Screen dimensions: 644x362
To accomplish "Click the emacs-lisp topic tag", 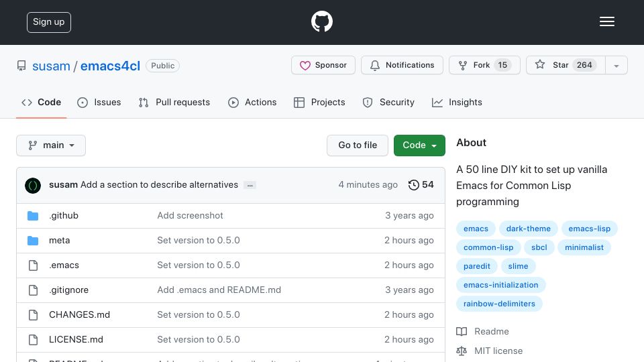I will tap(590, 229).
